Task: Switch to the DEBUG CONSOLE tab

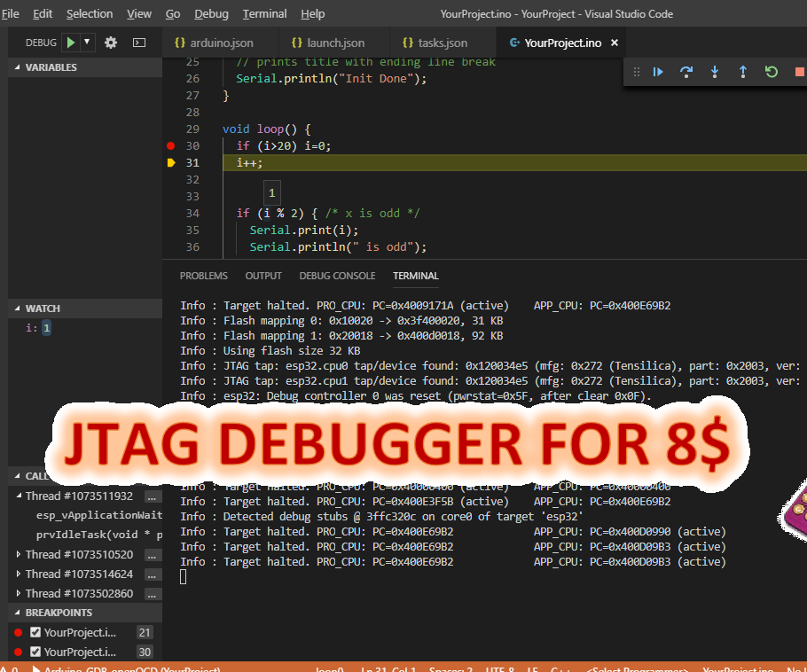Action: [x=337, y=276]
